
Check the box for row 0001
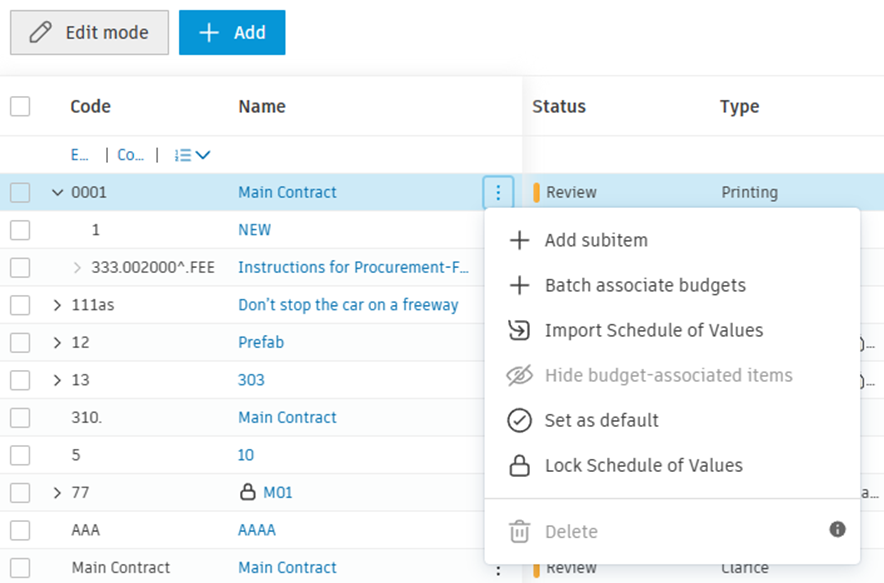point(20,192)
